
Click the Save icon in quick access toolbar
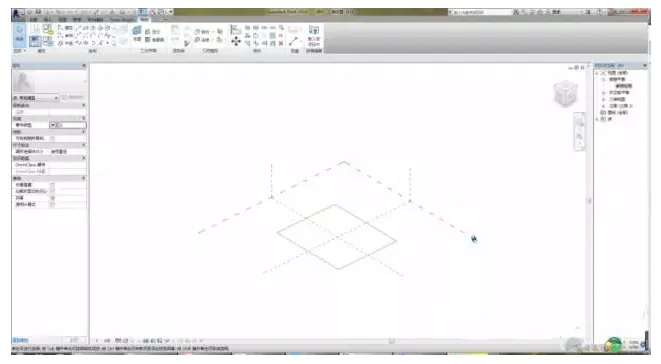tap(38, 12)
